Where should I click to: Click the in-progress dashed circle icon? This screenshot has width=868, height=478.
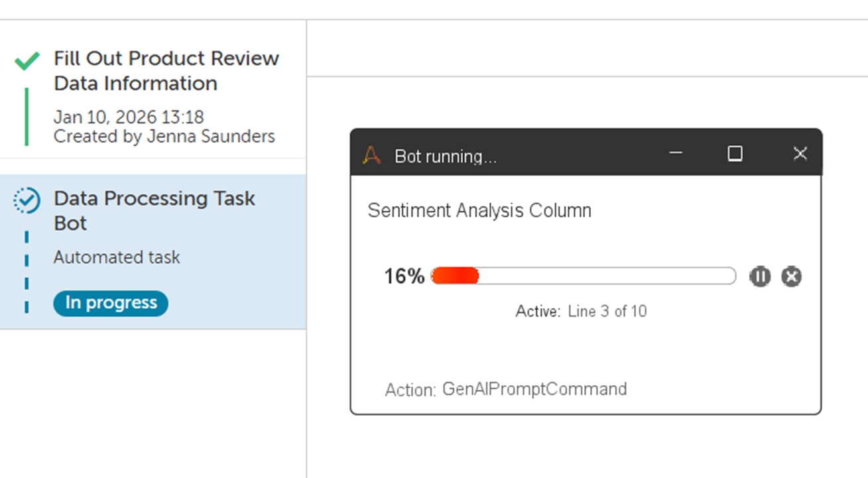pos(27,200)
